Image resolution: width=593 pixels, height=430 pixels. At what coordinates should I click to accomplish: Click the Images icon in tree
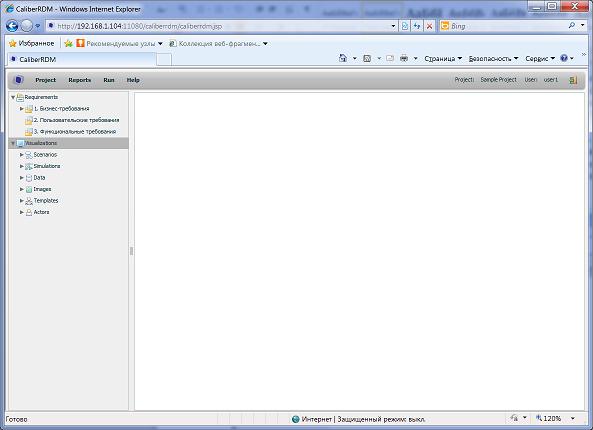click(29, 189)
